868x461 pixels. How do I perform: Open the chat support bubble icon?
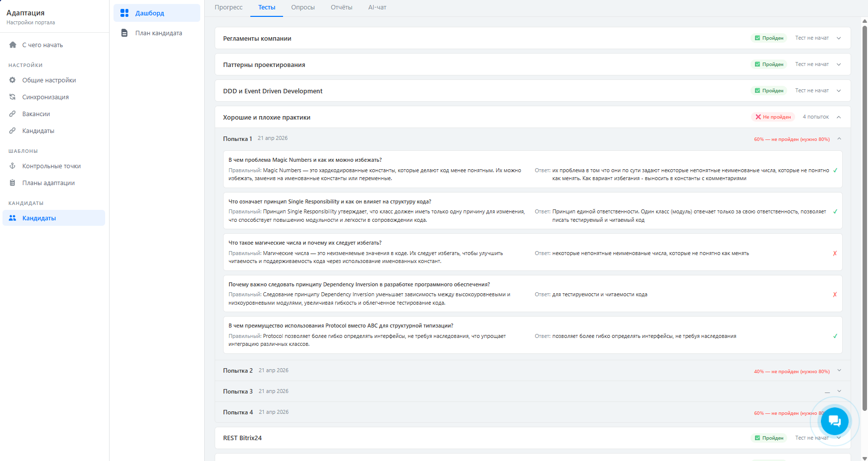(834, 421)
